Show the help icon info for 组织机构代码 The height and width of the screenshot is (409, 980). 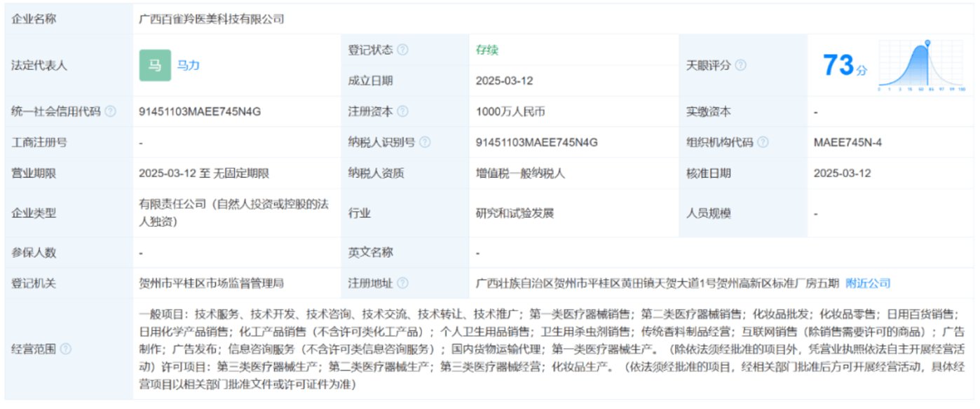pos(763,142)
